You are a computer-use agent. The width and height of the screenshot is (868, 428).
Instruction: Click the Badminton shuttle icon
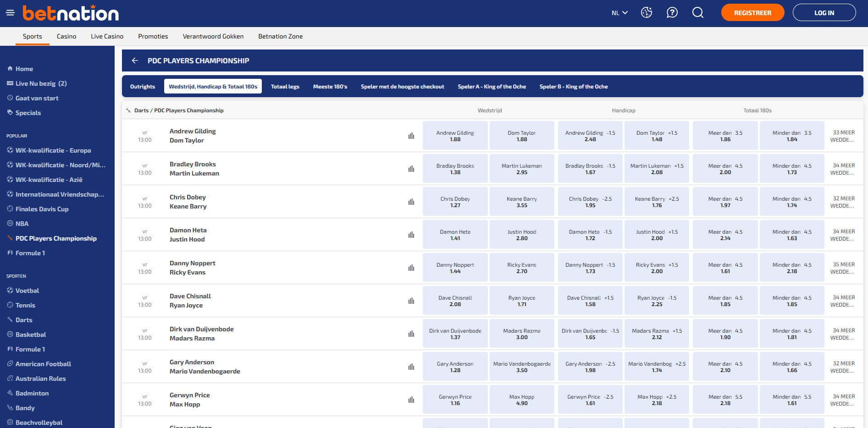[x=10, y=393]
